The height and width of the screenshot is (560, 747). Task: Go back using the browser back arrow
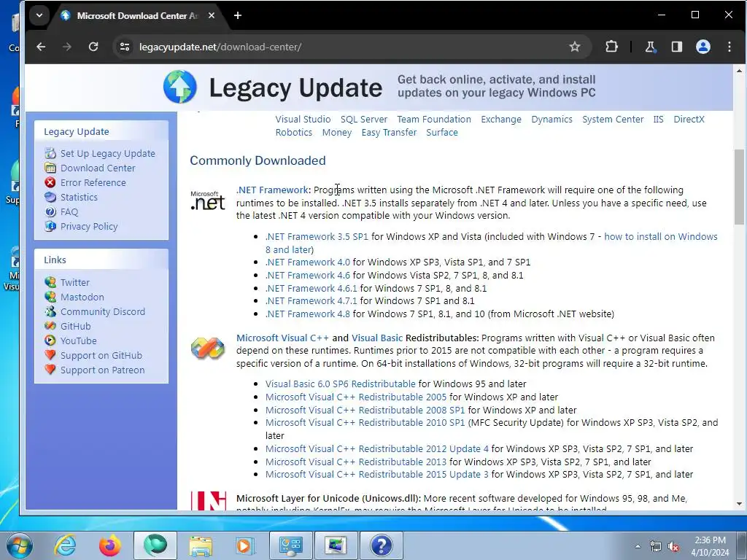(x=41, y=47)
